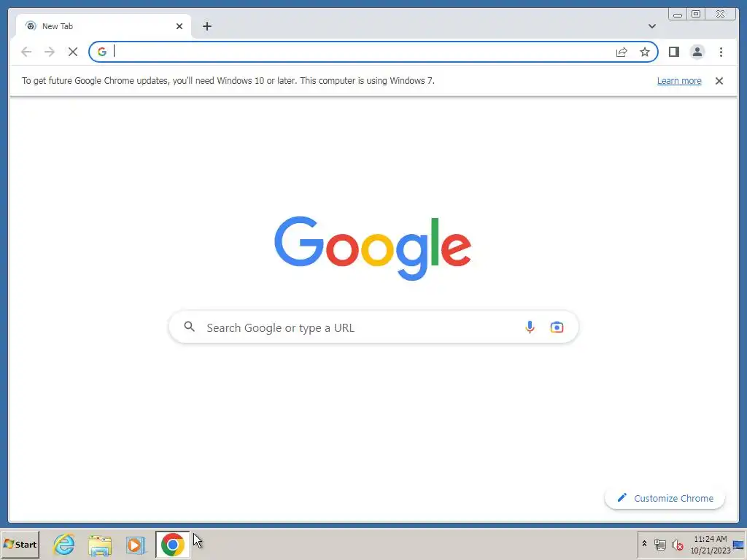Viewport: 747px width, 560px height.
Task: Open the side panel
Action: [x=673, y=52]
